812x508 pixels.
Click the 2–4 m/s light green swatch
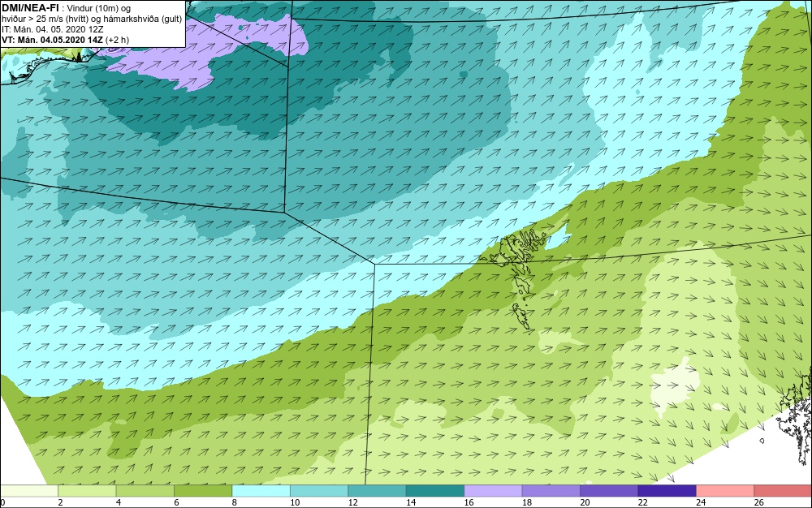click(87, 491)
